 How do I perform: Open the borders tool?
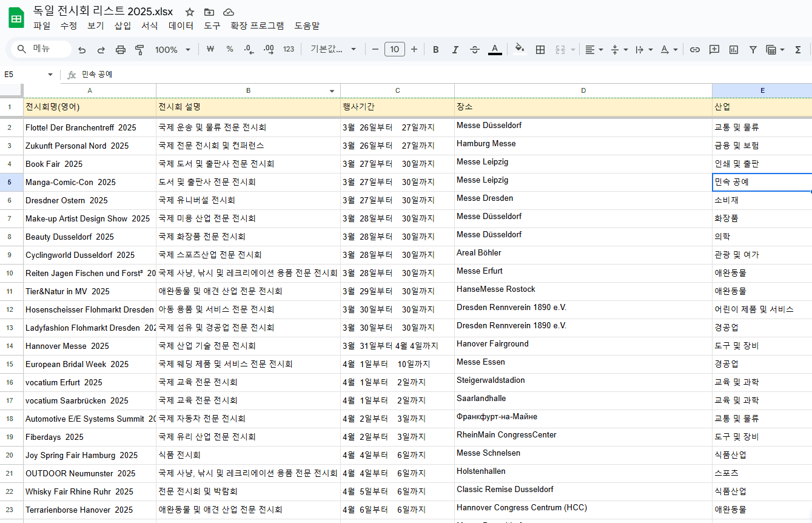[x=540, y=50]
